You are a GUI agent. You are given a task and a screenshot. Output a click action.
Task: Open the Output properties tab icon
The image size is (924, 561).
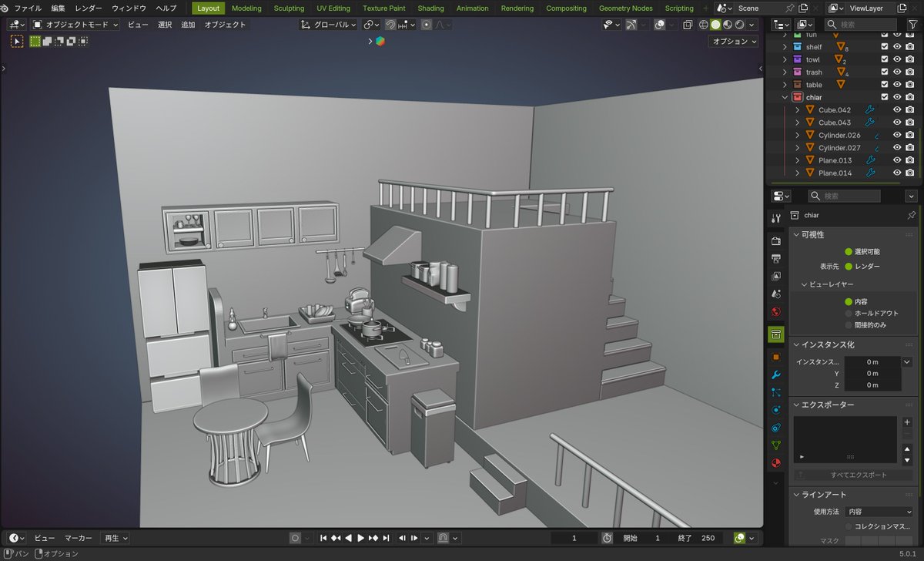tap(776, 258)
